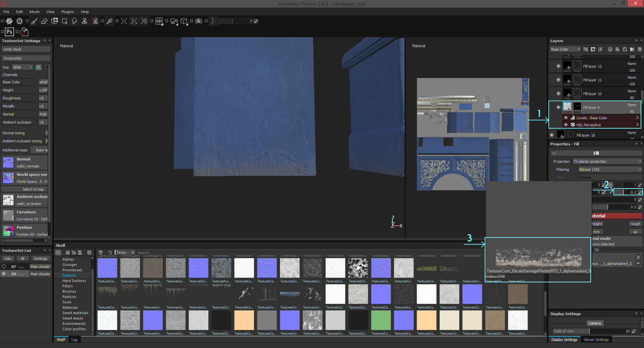Select the Material picker eyedropper
This screenshot has width=644, height=348.
click(x=109, y=21)
